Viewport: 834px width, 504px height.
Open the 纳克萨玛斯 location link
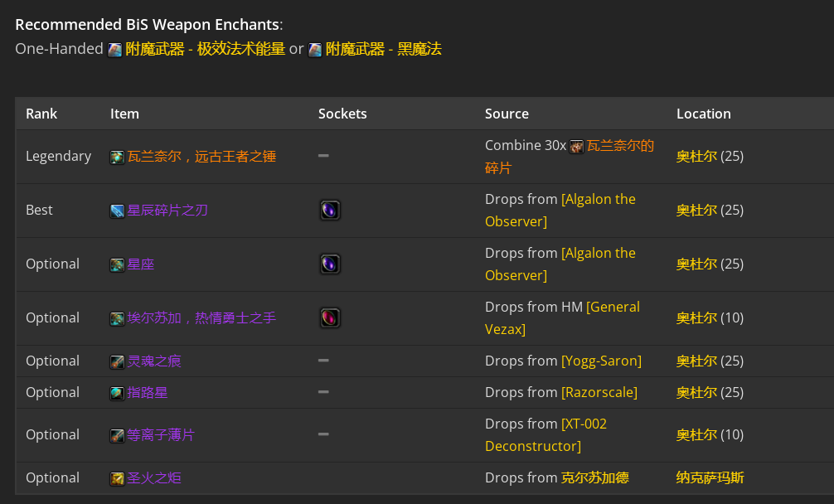[x=710, y=477]
